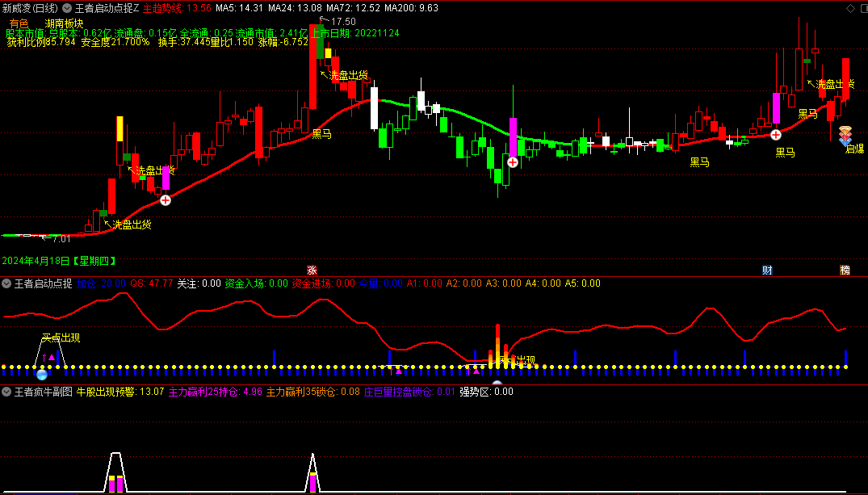Click the 强势区: 0.00 readout
This screenshot has width=868, height=495.
click(487, 392)
